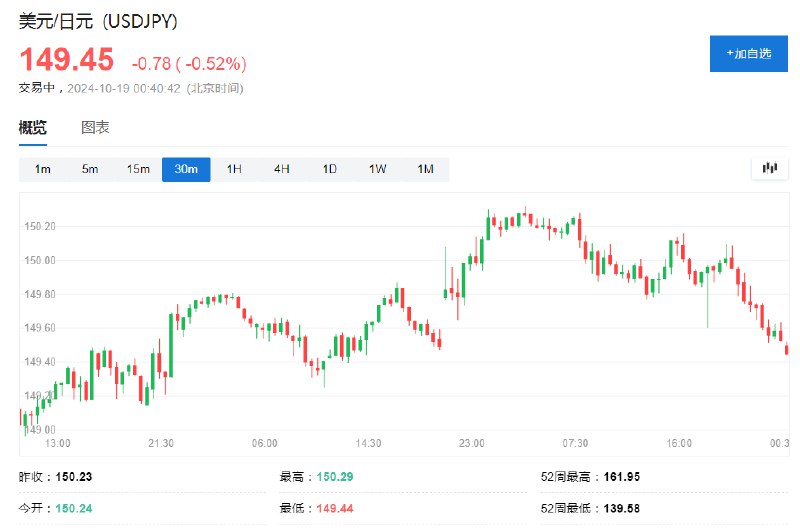Click the 149.60 price axis label
This screenshot has width=800, height=530.
tap(40, 327)
